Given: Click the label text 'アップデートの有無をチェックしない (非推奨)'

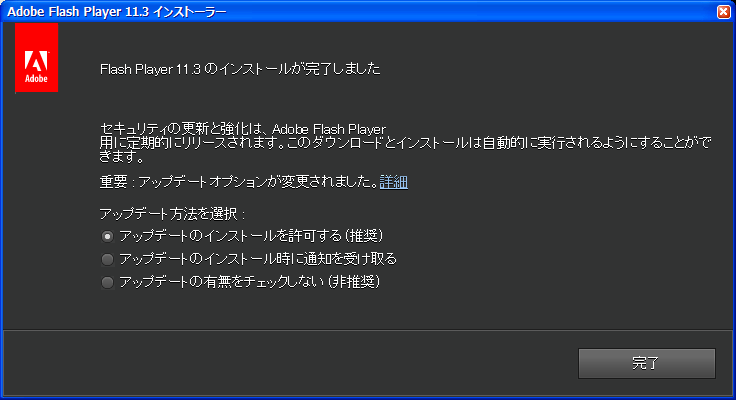Looking at the screenshot, I should [250, 282].
